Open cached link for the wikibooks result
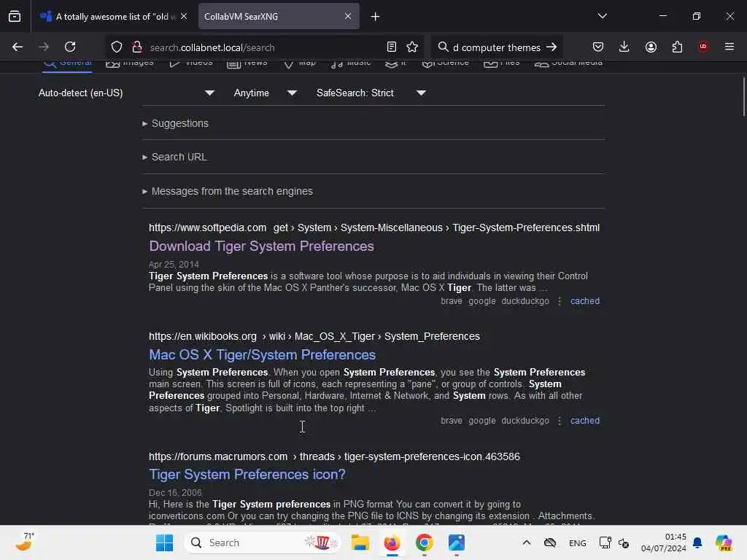Viewport: 747px width, 560px height. pyautogui.click(x=585, y=421)
